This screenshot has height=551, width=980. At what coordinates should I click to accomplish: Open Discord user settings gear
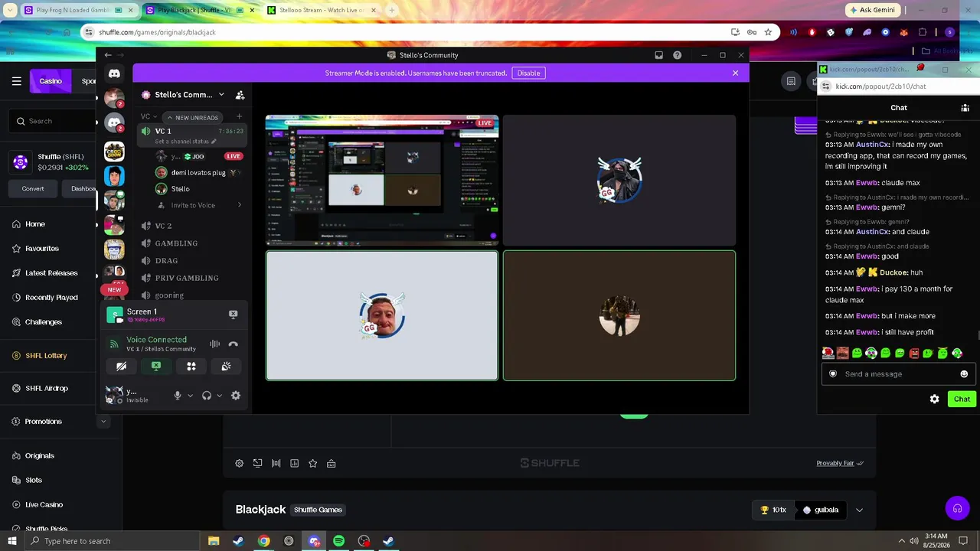(x=236, y=396)
